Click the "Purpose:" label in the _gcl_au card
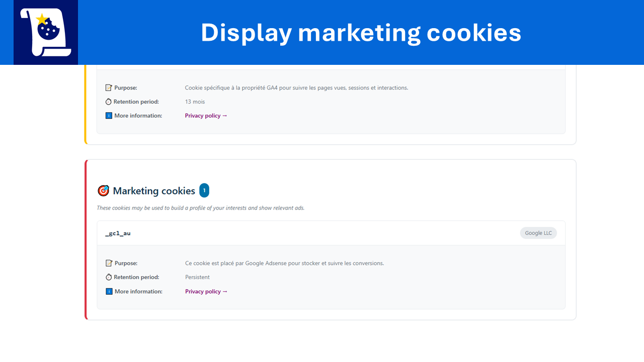Viewport: 644px width, 362px height. pyautogui.click(x=126, y=263)
